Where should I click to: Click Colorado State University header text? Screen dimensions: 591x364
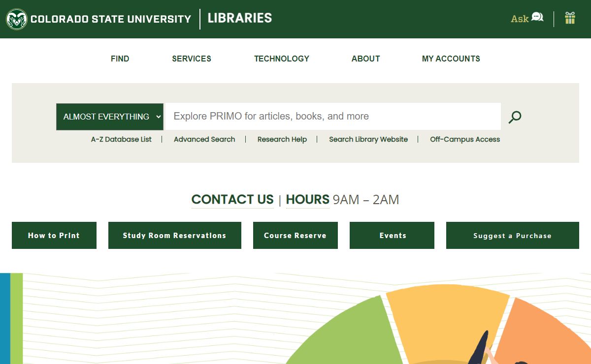pos(111,19)
